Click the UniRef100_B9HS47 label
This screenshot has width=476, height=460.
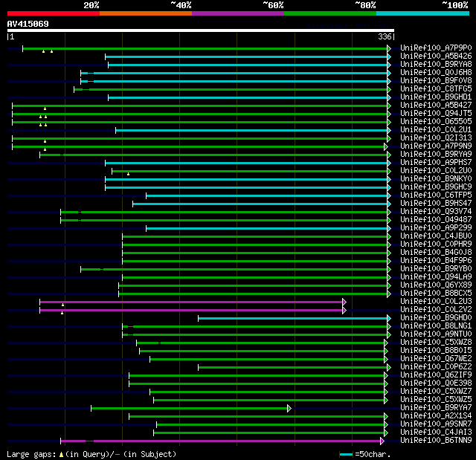(x=436, y=204)
